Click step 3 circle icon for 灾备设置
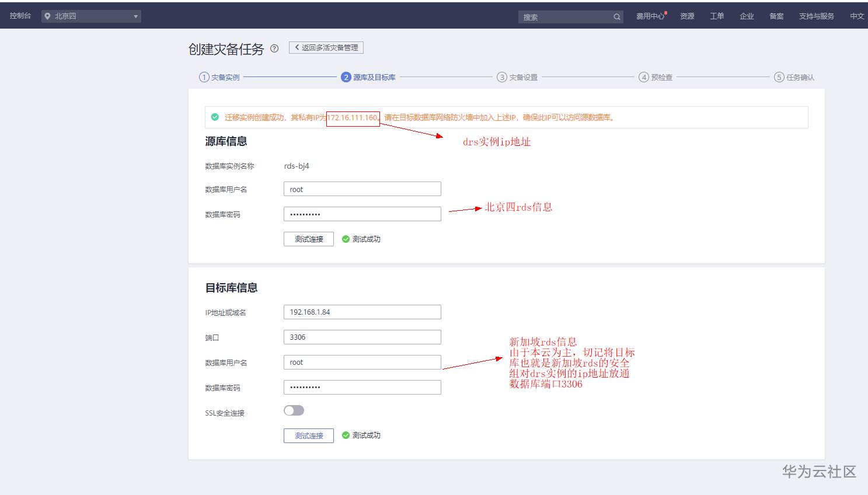The width and height of the screenshot is (868, 495). [501, 77]
